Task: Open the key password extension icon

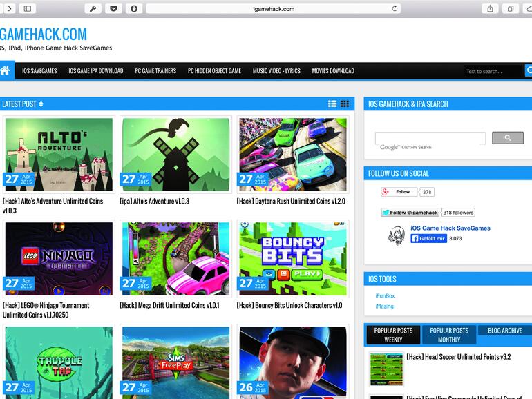Action: coord(93,8)
